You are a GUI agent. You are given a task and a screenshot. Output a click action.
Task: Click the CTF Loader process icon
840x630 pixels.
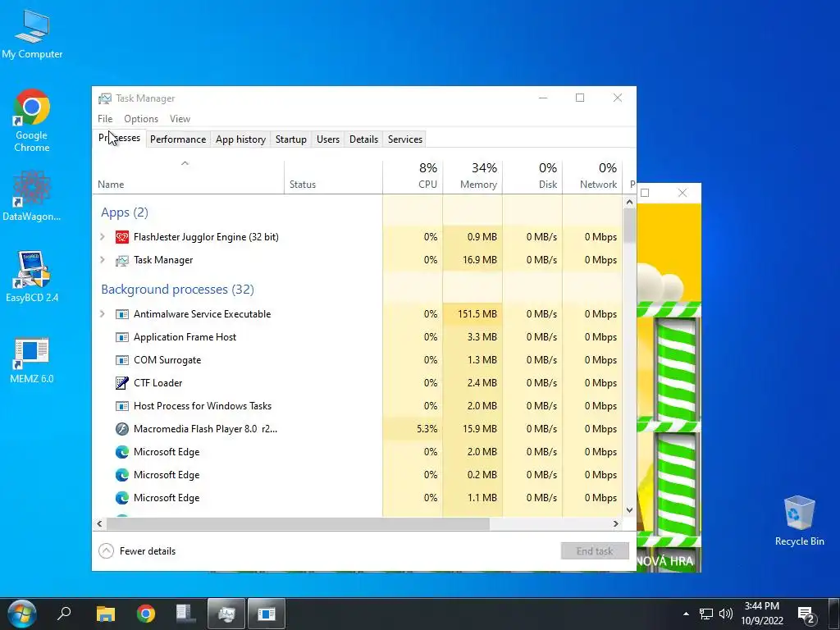click(122, 383)
